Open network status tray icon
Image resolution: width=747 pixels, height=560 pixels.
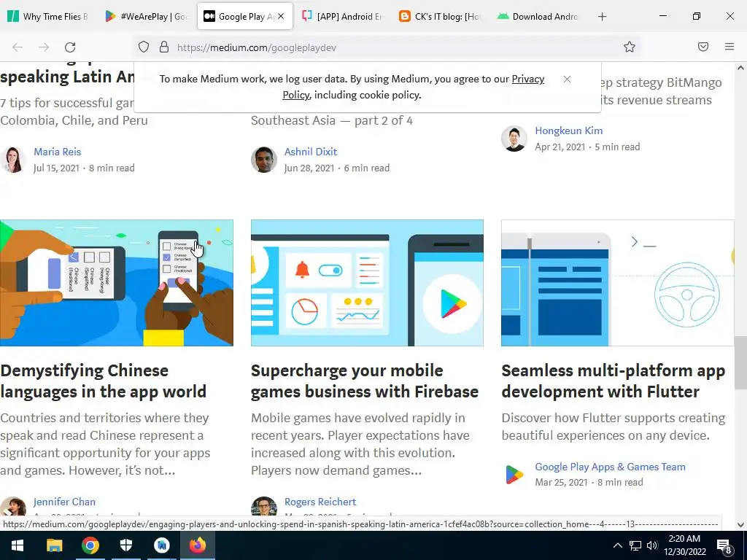click(x=635, y=545)
